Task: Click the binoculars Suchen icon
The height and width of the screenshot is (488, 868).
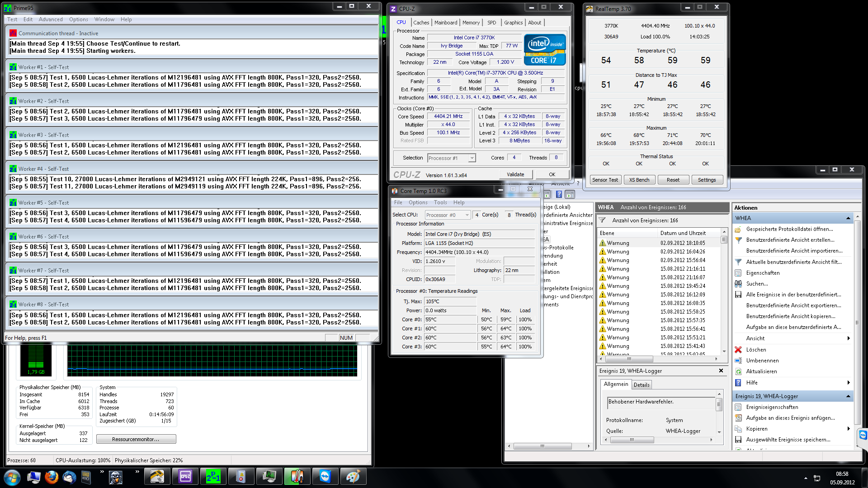Action: pos(738,284)
